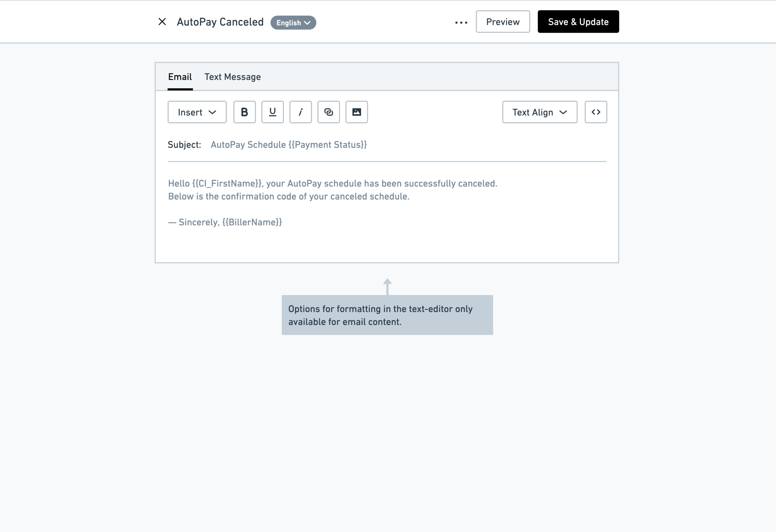Expand the Insert dropdown
The width and height of the screenshot is (776, 532).
point(197,112)
